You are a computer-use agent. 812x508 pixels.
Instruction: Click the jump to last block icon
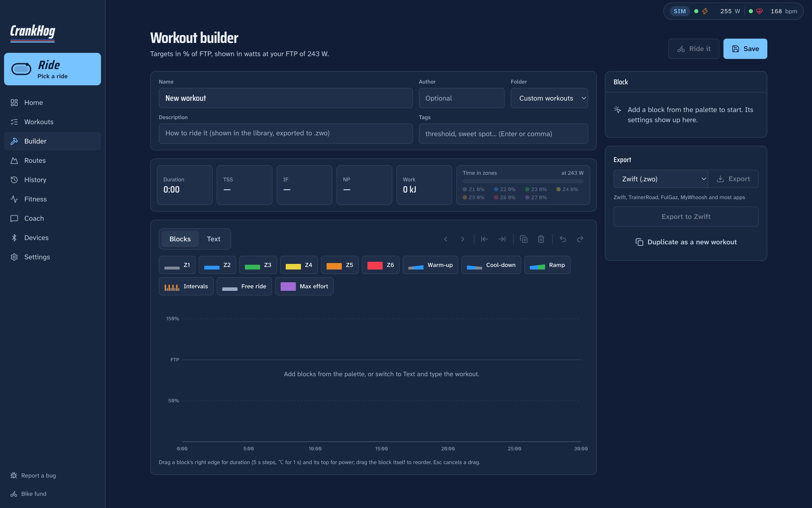point(502,239)
